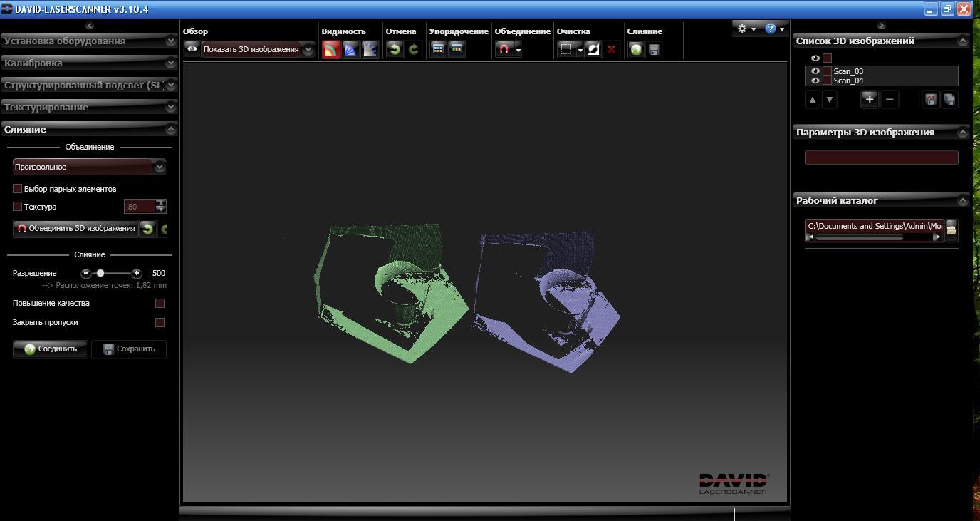Expand the Калибровка panel section

pos(89,63)
